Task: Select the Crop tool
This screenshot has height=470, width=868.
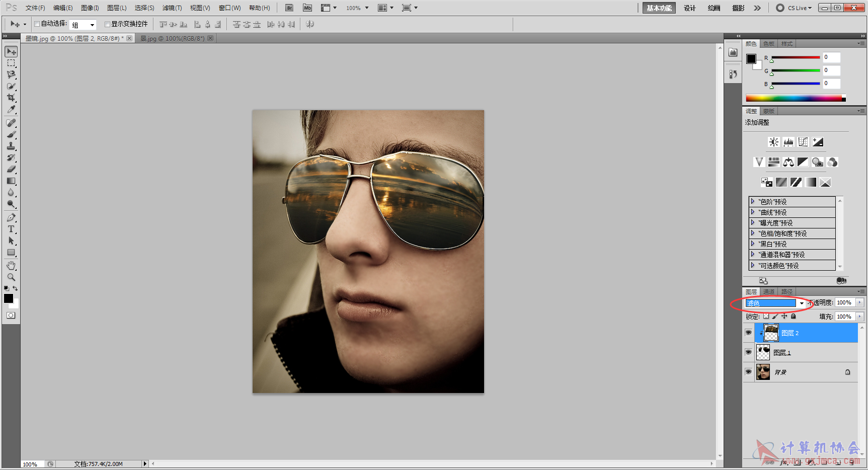Action: 11,98
